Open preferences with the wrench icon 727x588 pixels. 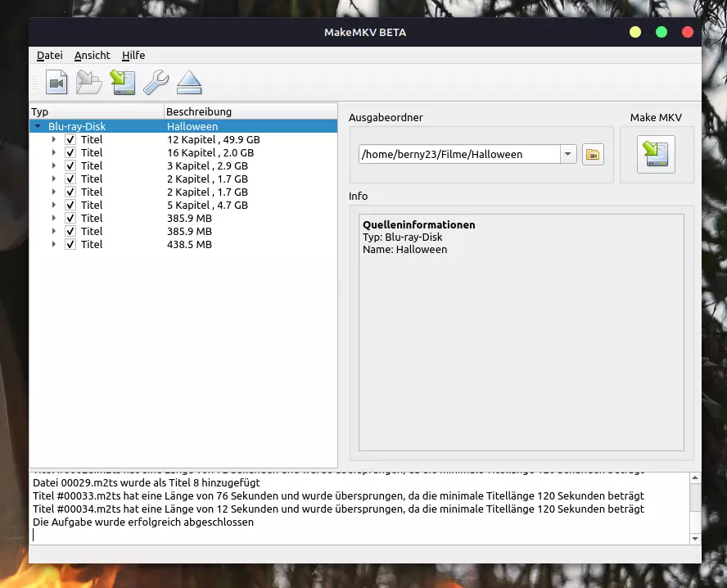(156, 83)
